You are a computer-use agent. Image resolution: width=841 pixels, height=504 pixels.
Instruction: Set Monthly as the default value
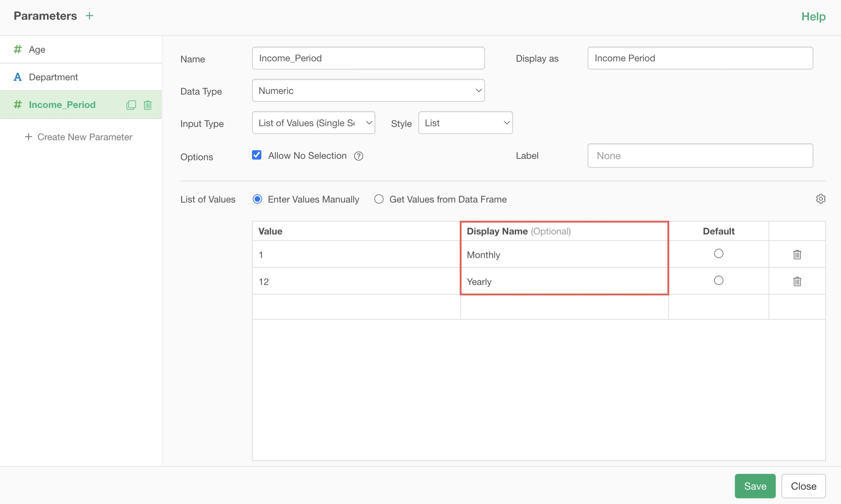[x=718, y=253]
